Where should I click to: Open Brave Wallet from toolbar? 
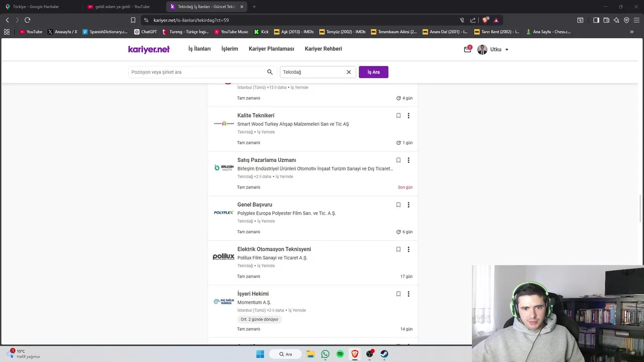coord(606,20)
